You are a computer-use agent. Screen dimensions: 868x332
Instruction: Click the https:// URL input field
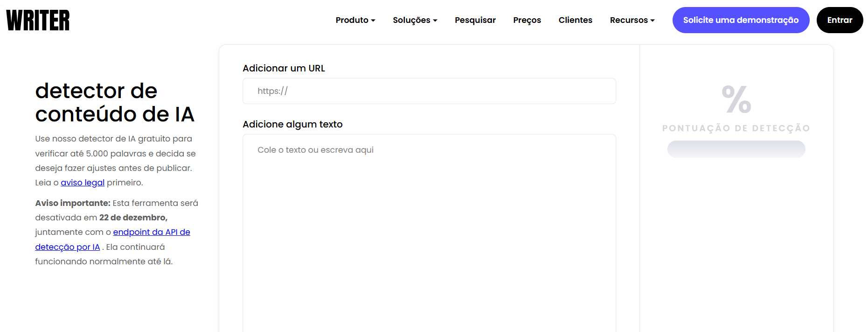(429, 91)
